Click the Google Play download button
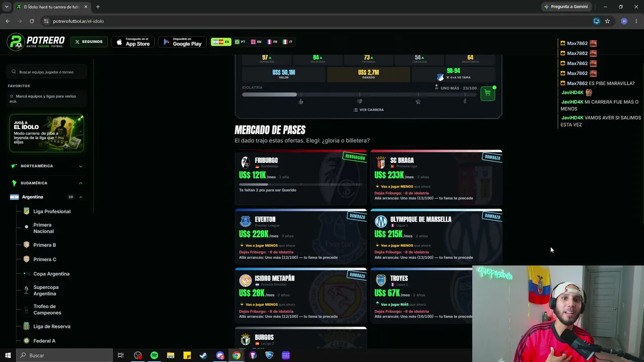 click(182, 42)
